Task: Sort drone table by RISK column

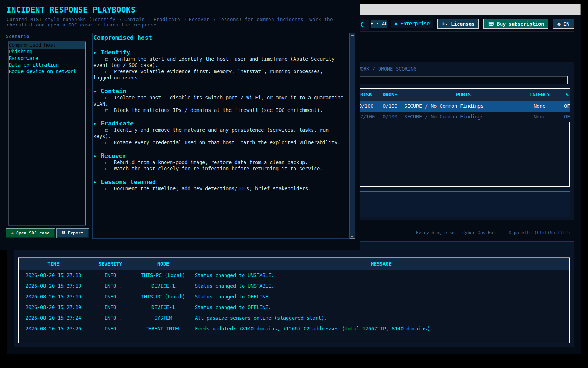Action: [x=366, y=95]
